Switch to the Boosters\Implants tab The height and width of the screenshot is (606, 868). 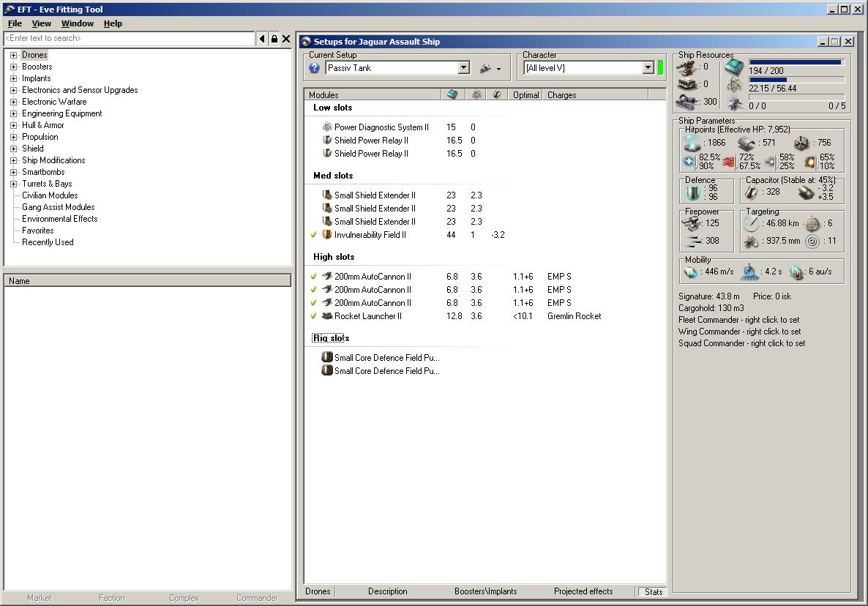[x=485, y=591]
